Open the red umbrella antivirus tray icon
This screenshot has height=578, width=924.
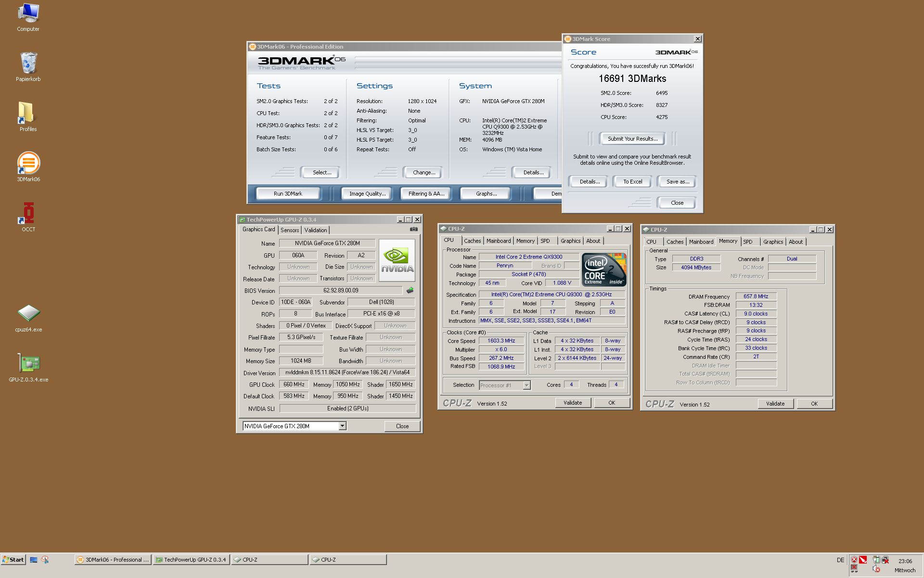[863, 560]
